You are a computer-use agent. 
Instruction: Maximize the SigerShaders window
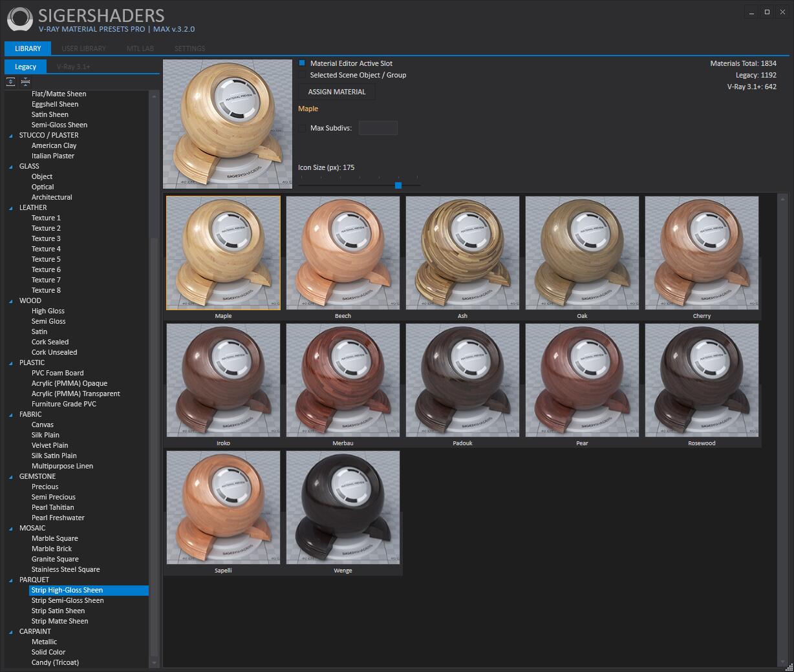(x=767, y=12)
